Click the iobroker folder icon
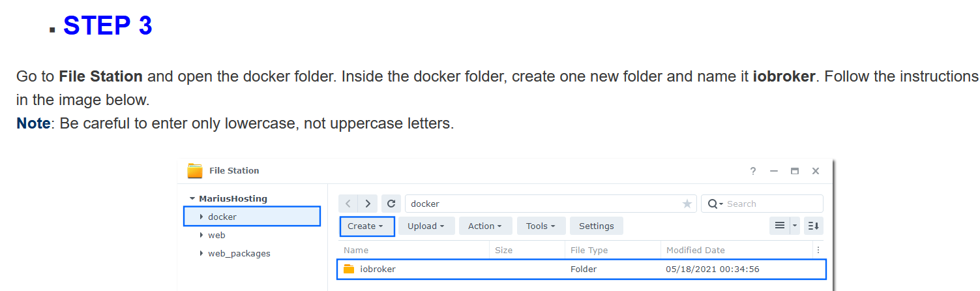Image resolution: width=980 pixels, height=291 pixels. click(349, 269)
